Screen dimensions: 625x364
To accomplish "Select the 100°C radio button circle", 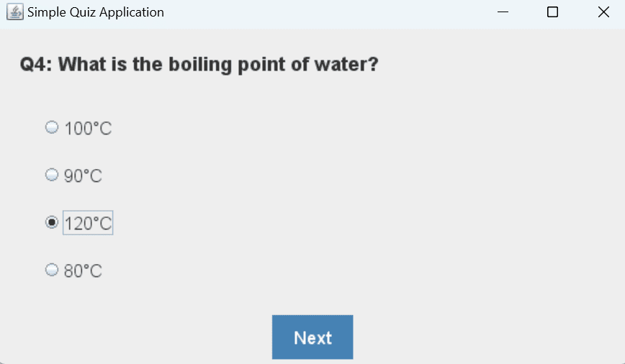I will 52,127.
